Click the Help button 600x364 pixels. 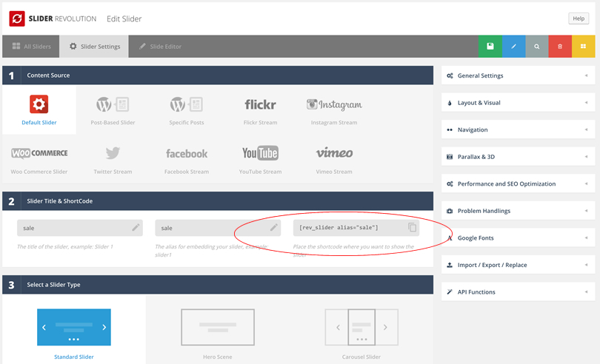pyautogui.click(x=579, y=18)
